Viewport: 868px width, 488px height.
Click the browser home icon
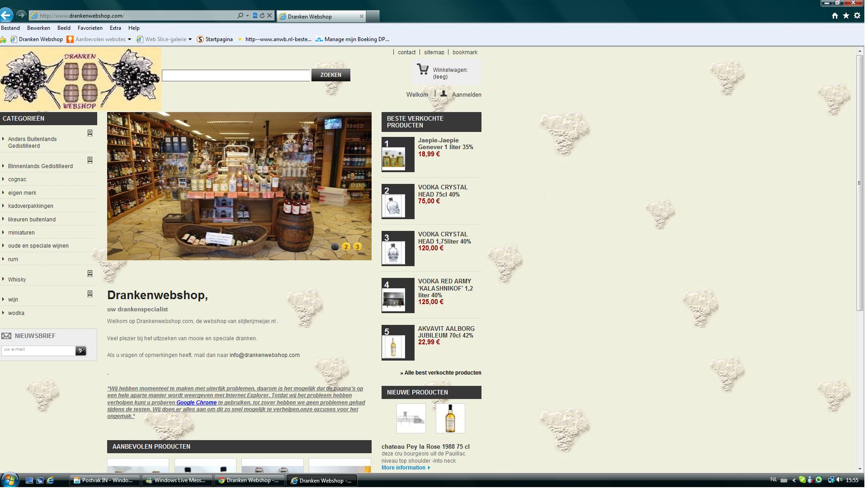(835, 16)
